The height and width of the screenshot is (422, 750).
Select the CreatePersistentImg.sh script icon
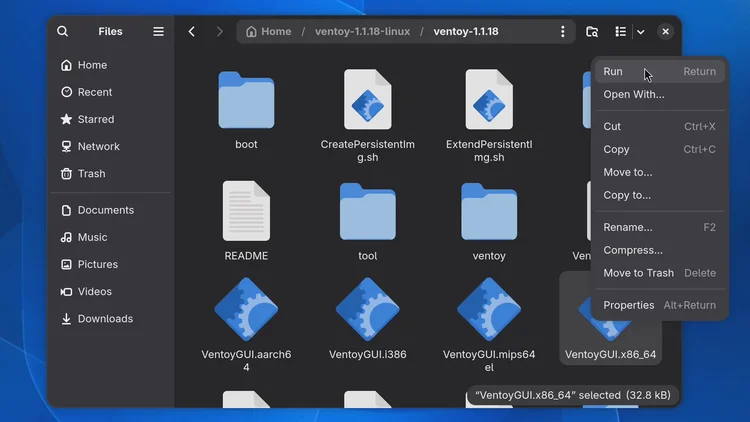(x=368, y=100)
